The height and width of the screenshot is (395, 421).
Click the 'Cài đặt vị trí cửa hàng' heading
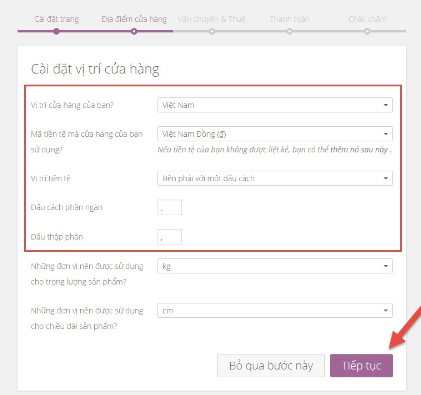click(95, 69)
